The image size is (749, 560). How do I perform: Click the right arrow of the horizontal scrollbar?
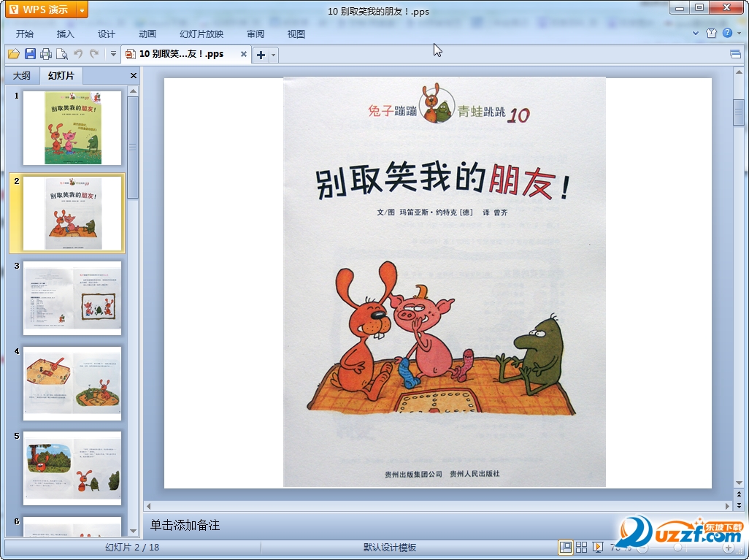pyautogui.click(x=728, y=506)
